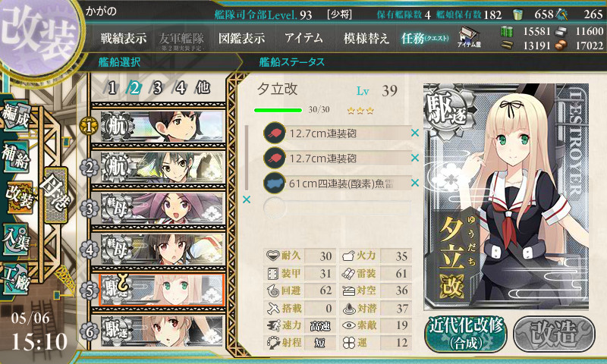The width and height of the screenshot is (607, 364).
Task: Click the 61cm四連装(酸素)魚雷 torpedo icon
Action: 275,183
